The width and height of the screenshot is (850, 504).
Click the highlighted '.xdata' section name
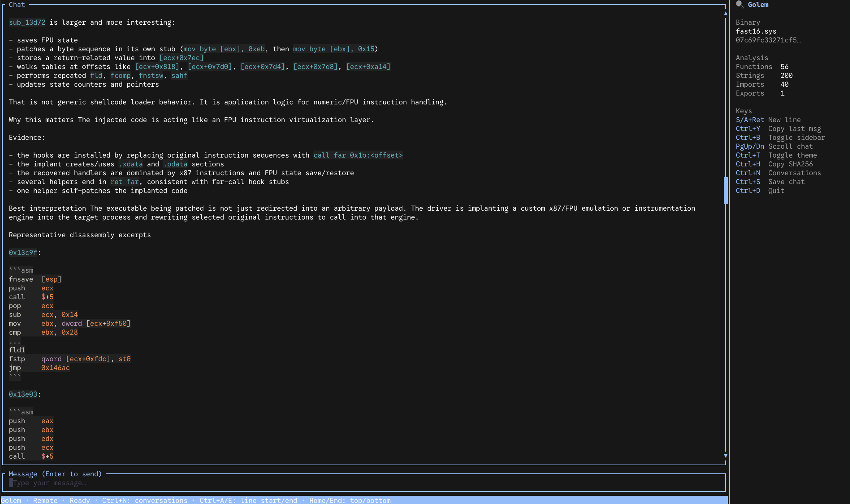coord(131,164)
